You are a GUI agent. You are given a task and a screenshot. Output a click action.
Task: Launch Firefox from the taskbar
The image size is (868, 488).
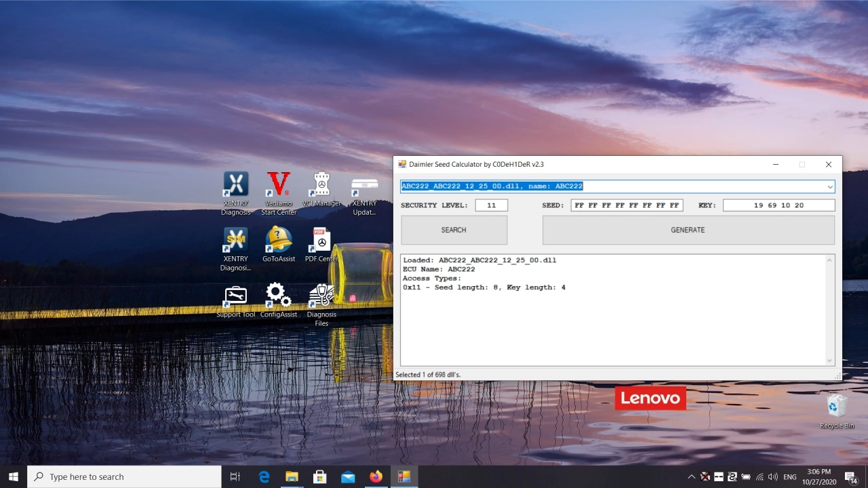pyautogui.click(x=376, y=476)
